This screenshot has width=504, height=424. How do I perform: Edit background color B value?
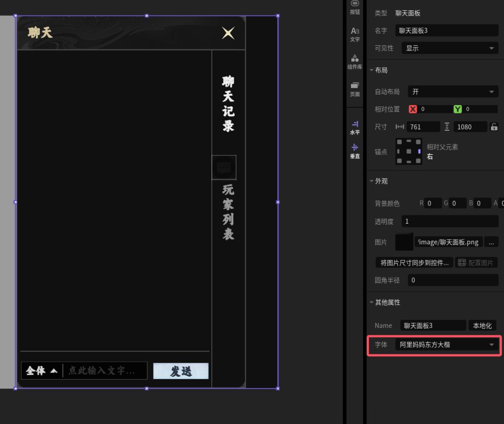coord(483,203)
